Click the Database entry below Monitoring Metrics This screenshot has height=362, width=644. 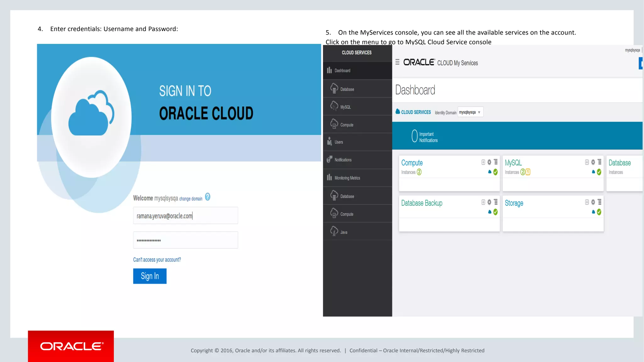[358, 196]
